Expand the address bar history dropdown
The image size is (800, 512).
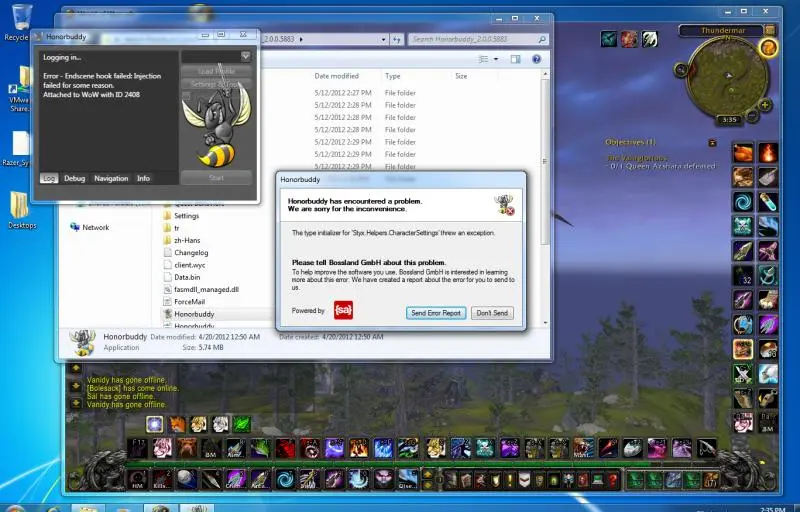coord(384,39)
